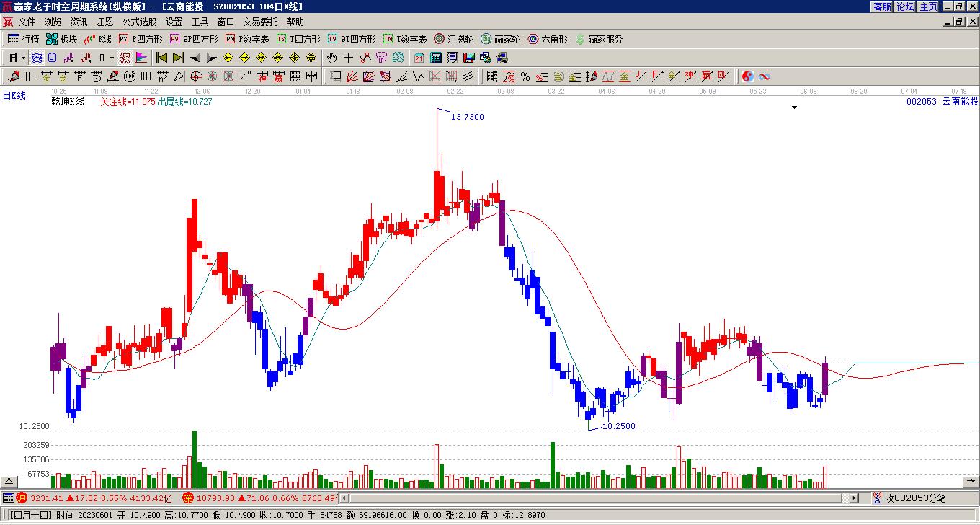
Task: Jump to first bar with left-bar arrow
Action: pos(161,58)
